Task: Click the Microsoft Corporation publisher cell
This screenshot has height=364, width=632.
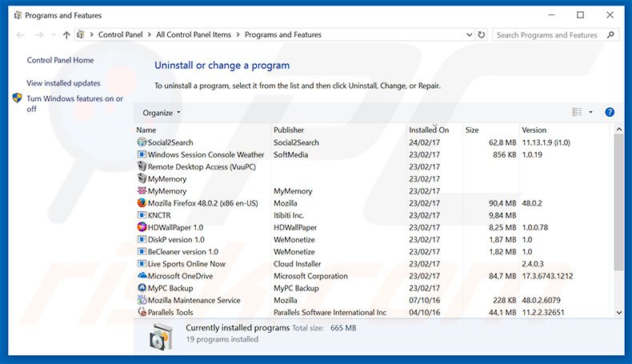Action: click(x=310, y=276)
